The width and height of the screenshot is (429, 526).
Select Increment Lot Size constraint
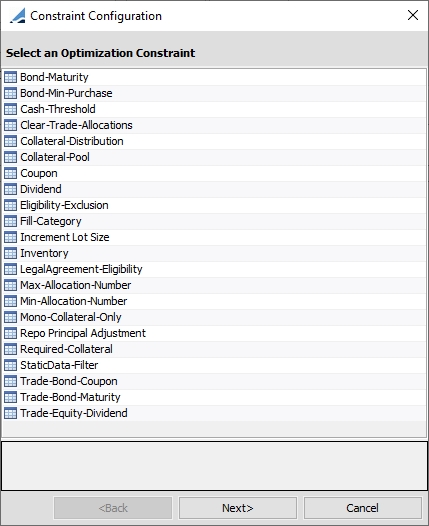point(214,238)
